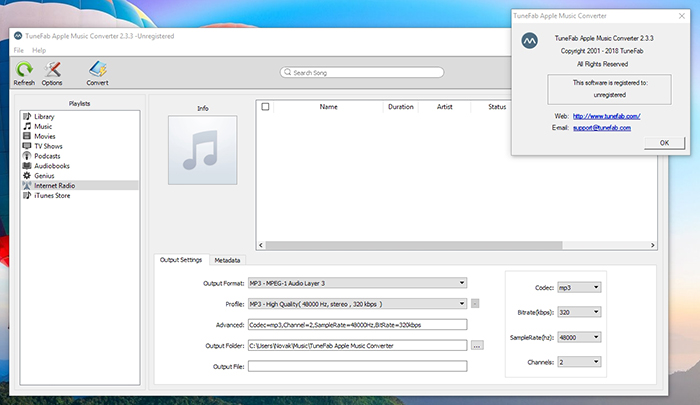
Task: Select the Music row in Playlists
Action: click(x=80, y=126)
